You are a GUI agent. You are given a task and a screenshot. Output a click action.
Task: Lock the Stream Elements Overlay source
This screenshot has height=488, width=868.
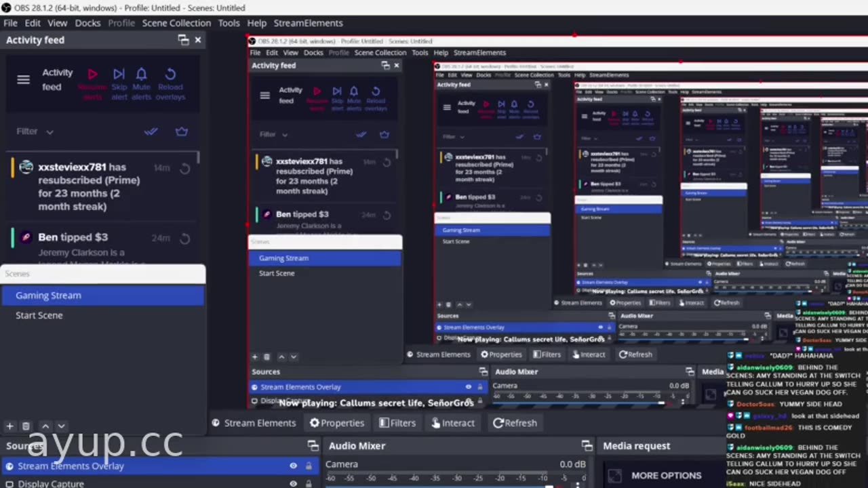tap(309, 466)
